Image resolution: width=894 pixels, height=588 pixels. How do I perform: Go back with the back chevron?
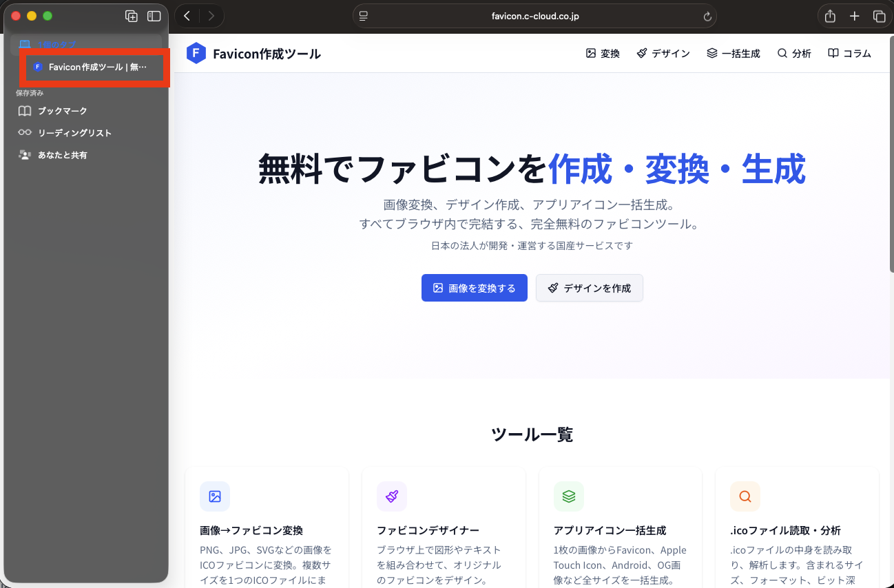[x=187, y=16]
